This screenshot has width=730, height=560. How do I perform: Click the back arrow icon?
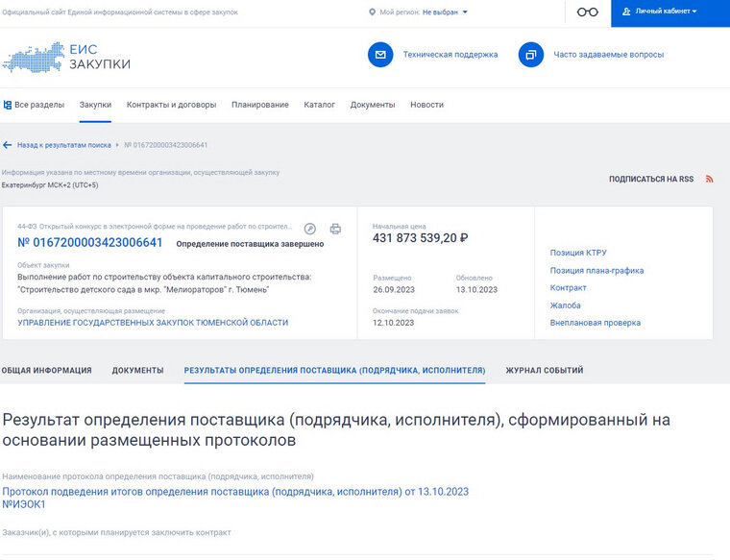(7, 145)
